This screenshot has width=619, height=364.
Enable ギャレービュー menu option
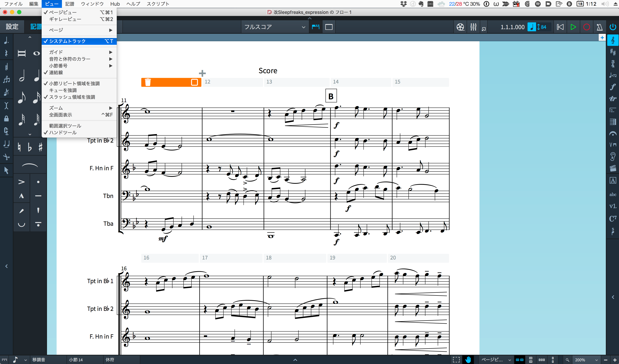click(79, 19)
